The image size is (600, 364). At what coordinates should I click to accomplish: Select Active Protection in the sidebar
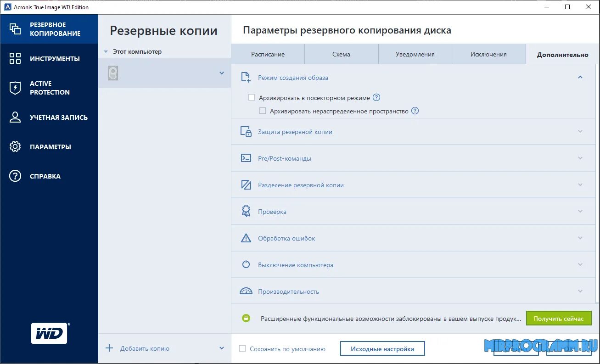pos(49,88)
